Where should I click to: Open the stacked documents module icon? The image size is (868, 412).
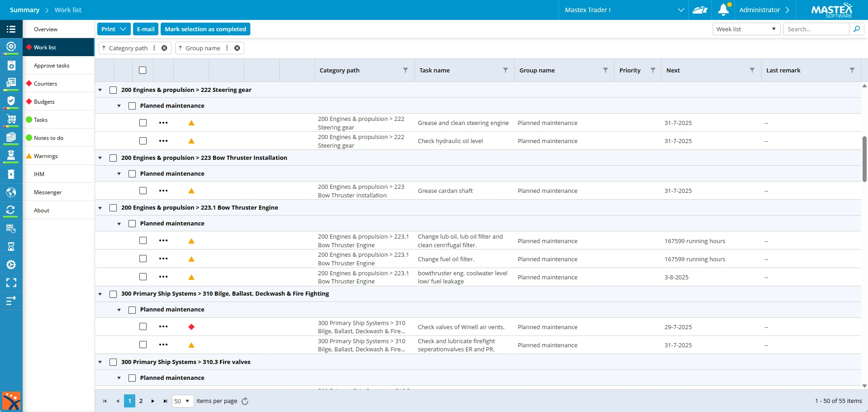(11, 137)
